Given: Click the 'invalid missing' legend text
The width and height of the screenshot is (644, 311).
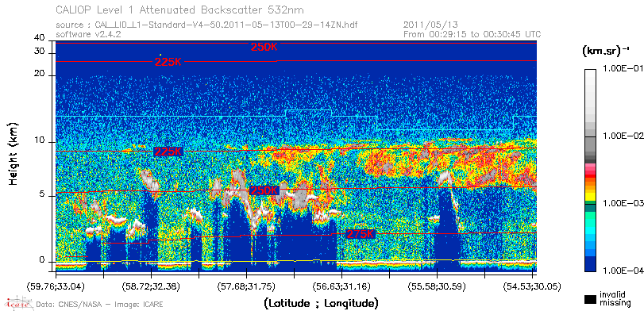Looking at the screenshot, I should (615, 298).
